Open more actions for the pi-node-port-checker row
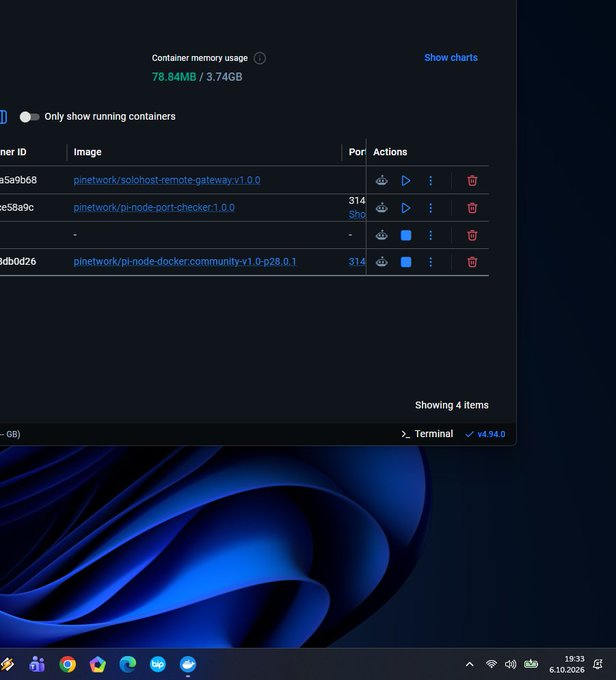This screenshot has height=680, width=616. tap(430, 208)
